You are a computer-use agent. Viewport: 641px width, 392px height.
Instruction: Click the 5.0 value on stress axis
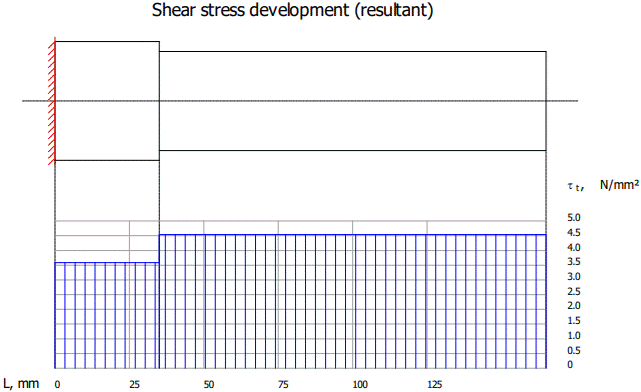574,217
